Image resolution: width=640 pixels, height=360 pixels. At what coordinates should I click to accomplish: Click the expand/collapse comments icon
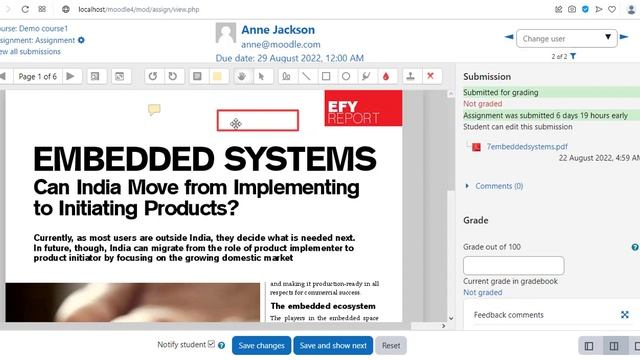[x=119, y=76]
